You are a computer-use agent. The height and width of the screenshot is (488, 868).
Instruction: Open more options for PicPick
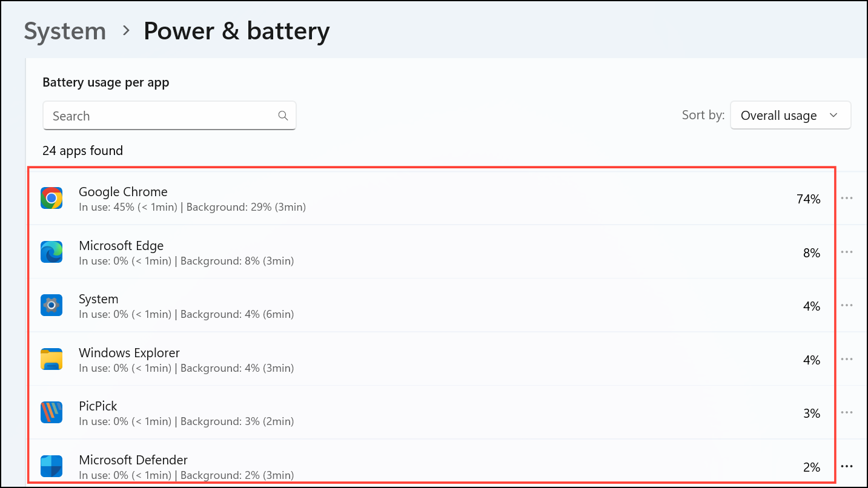coord(847,412)
